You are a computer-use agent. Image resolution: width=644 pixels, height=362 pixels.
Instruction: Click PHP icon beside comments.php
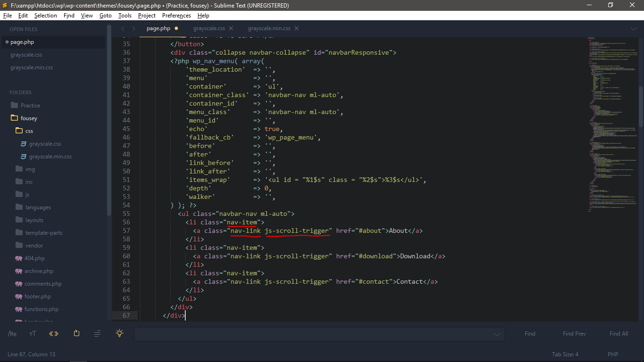pyautogui.click(x=19, y=284)
